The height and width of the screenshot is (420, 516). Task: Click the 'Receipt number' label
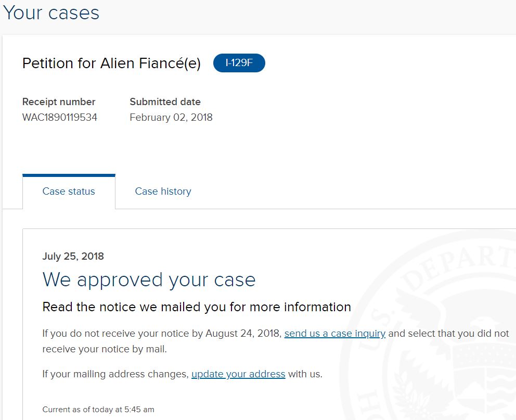point(59,101)
